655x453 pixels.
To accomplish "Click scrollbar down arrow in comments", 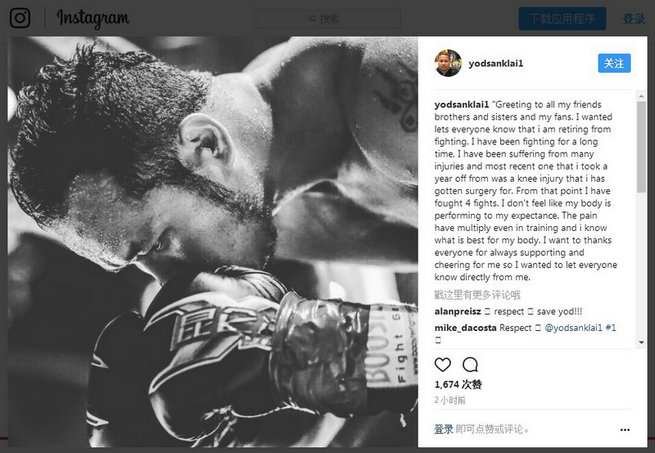I will click(x=641, y=342).
